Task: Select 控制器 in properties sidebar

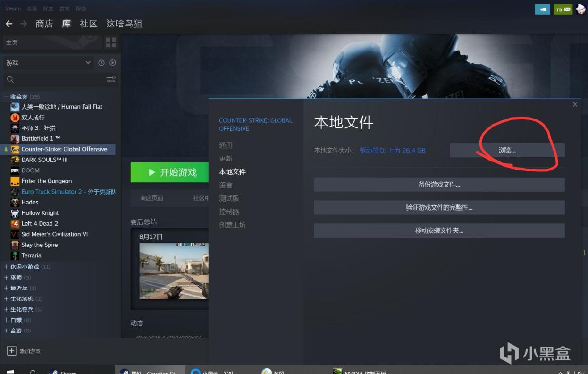Action: click(x=229, y=212)
